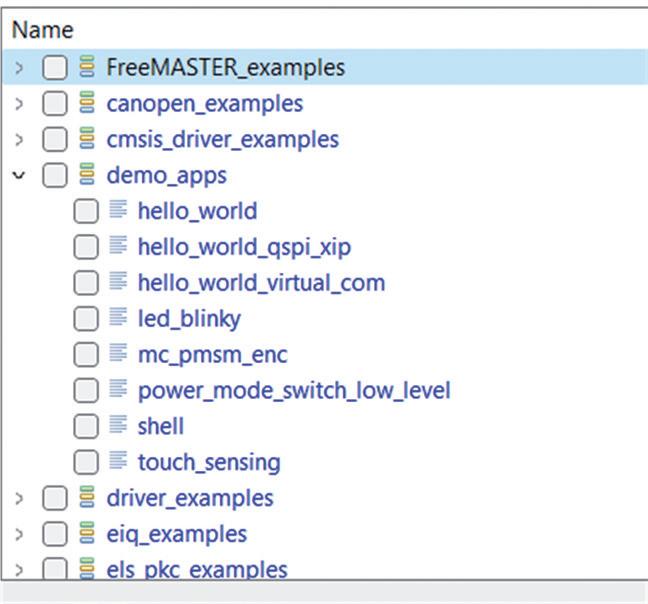Click the demo_apps category icon
This screenshot has width=648, height=604.
coord(87,174)
